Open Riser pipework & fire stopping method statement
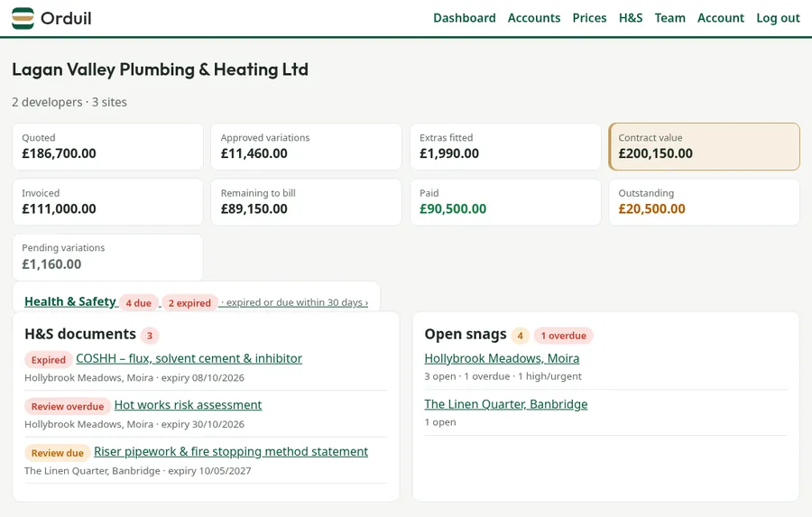The image size is (812, 517). tap(231, 452)
